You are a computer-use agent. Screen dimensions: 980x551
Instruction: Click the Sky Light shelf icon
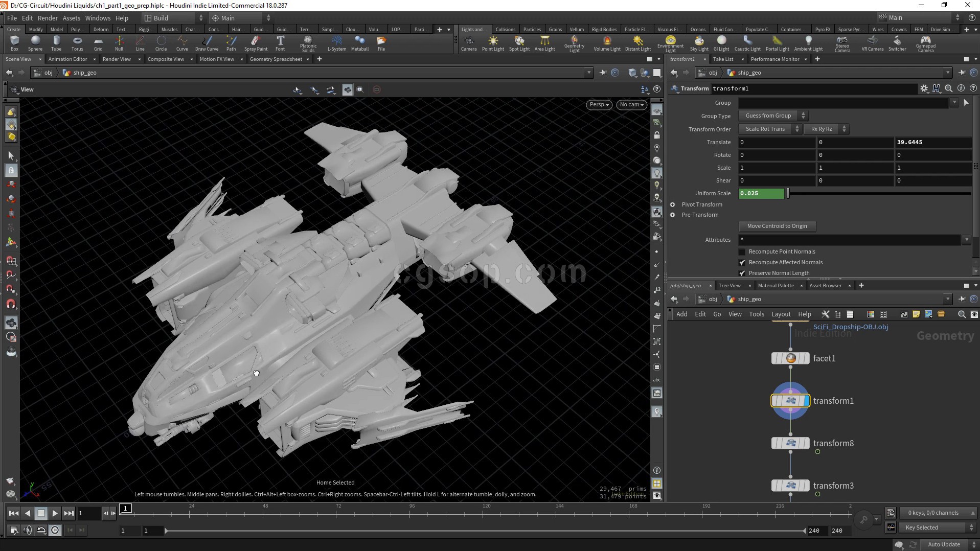pos(699,43)
